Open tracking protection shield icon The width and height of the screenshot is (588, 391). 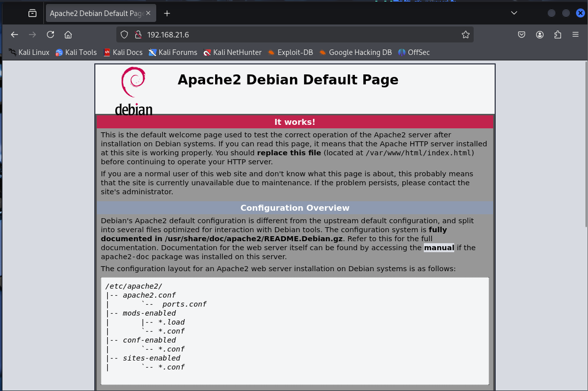pyautogui.click(x=124, y=34)
